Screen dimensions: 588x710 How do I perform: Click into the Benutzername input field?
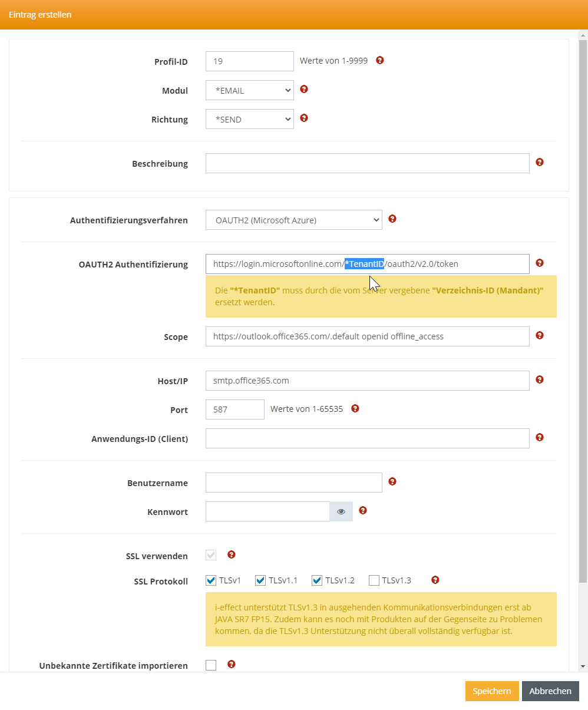[x=293, y=483]
